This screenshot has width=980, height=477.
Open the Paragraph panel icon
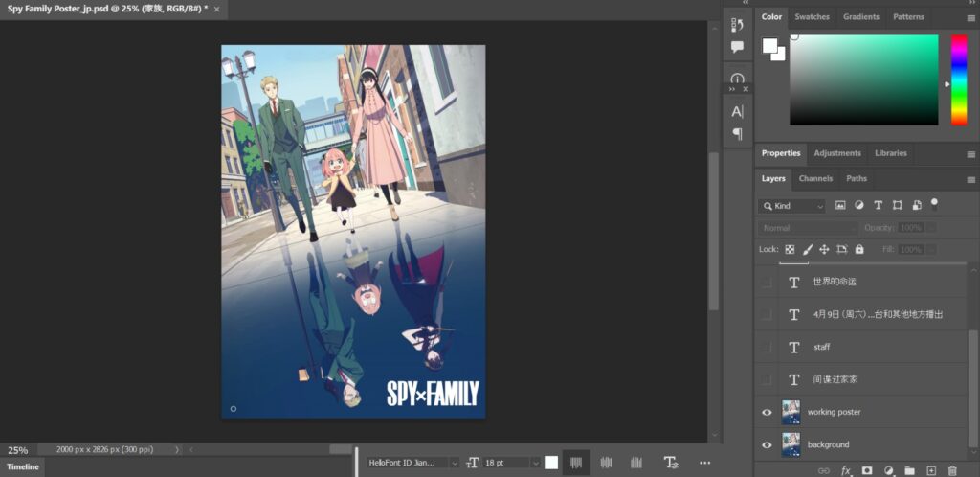tap(737, 134)
